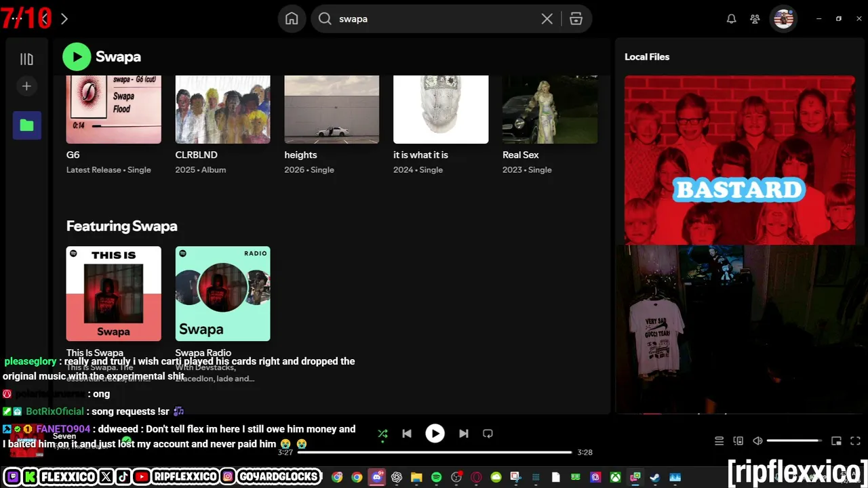This screenshot has height=488, width=868.
Task: Open the miniplayer
Action: click(836, 441)
